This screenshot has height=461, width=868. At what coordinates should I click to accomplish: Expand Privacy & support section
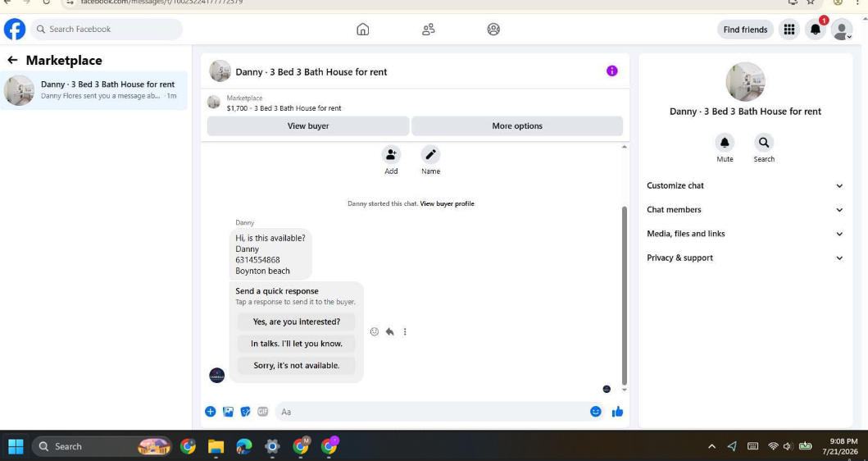coord(745,258)
